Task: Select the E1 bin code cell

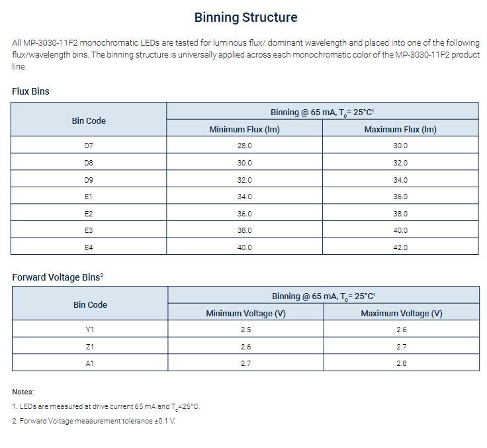Action: 89,197
